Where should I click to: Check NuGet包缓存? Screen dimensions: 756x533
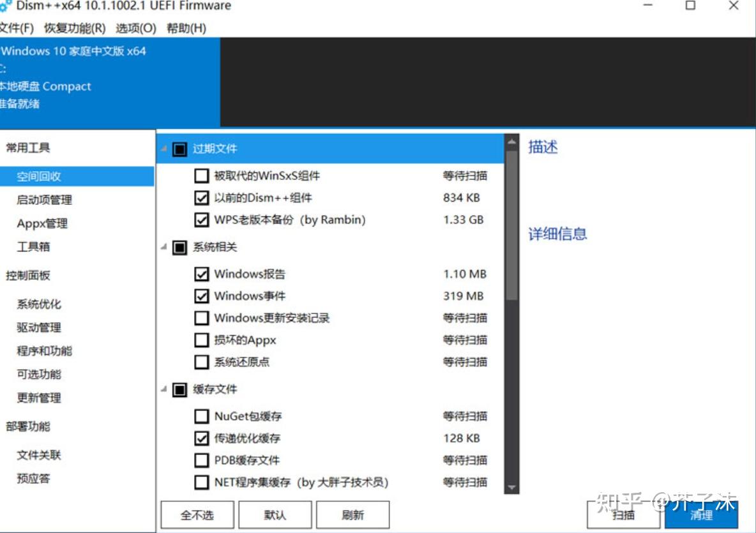pos(202,416)
